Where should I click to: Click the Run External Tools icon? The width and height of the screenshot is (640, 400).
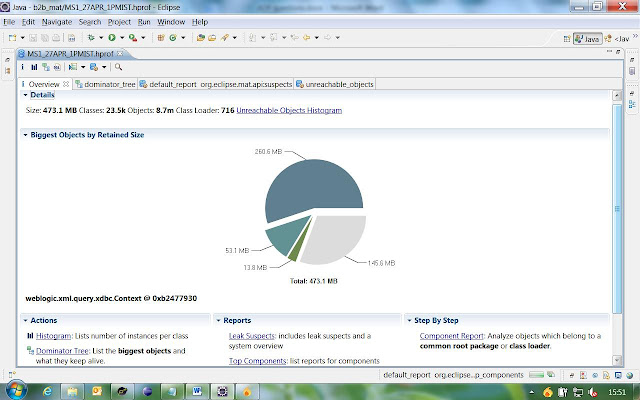pyautogui.click(x=133, y=38)
